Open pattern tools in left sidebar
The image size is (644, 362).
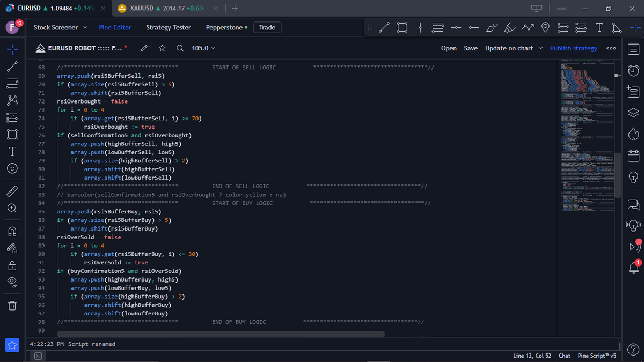point(13,100)
